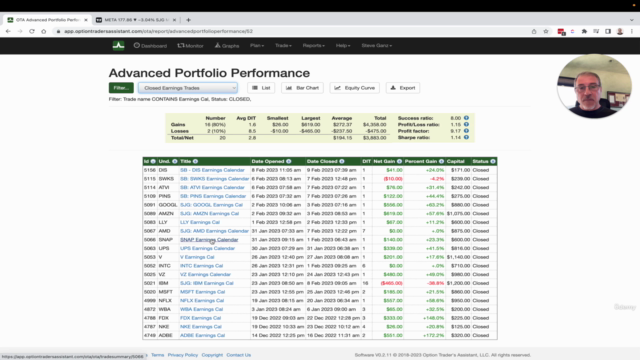The width and height of the screenshot is (640, 360).
Task: Open VZ Earnings Calendar trade
Action: [x=205, y=274]
